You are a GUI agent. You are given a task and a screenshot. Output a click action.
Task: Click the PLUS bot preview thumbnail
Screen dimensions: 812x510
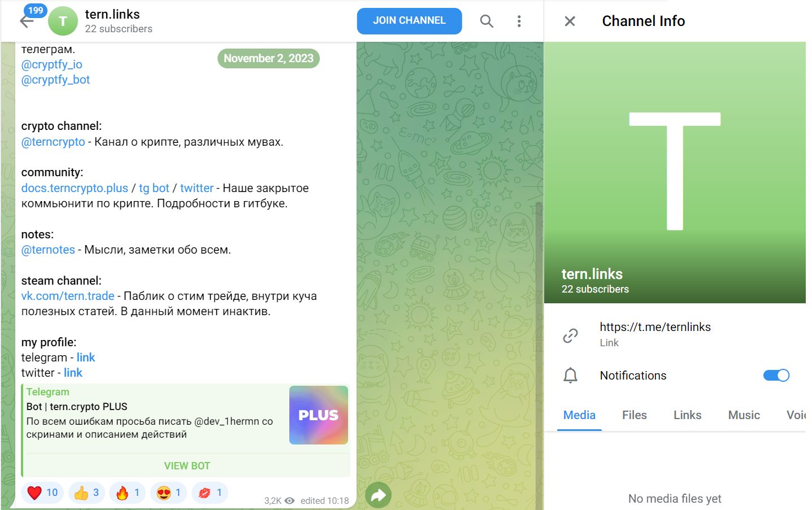click(319, 415)
